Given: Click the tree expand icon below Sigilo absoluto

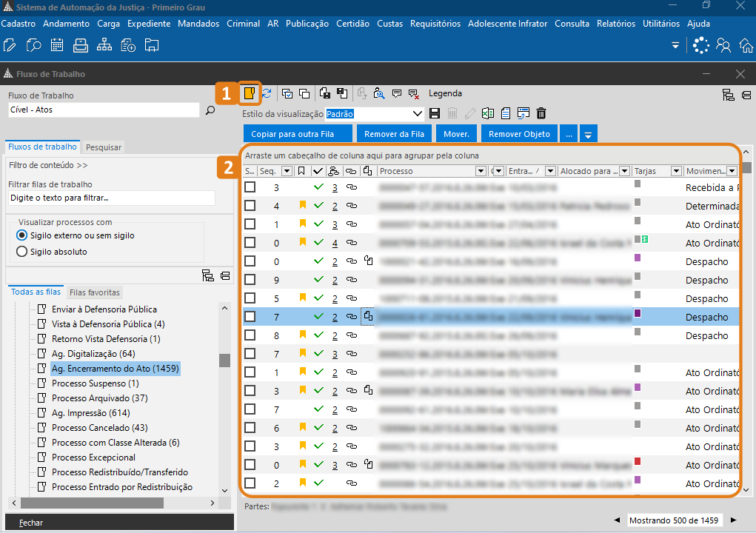Looking at the screenshot, I should click(208, 275).
